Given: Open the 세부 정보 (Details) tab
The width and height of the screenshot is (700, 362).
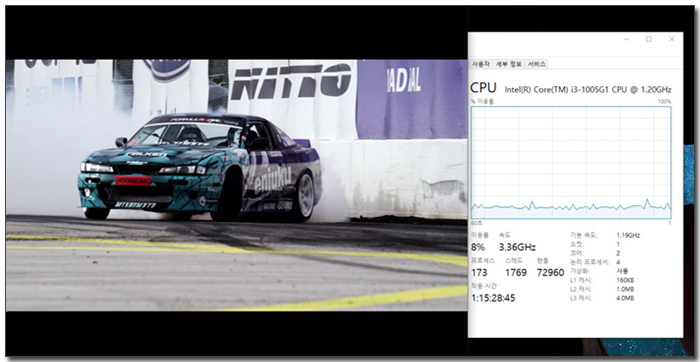Looking at the screenshot, I should click(509, 64).
